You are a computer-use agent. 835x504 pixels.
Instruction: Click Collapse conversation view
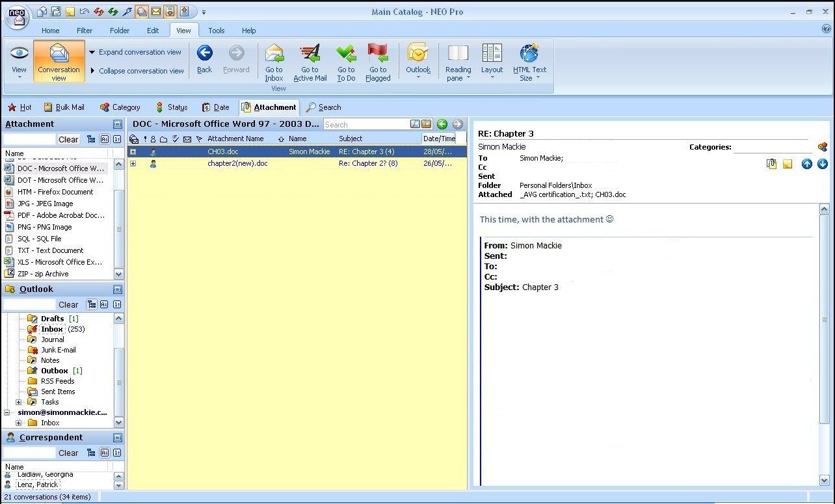(137, 71)
